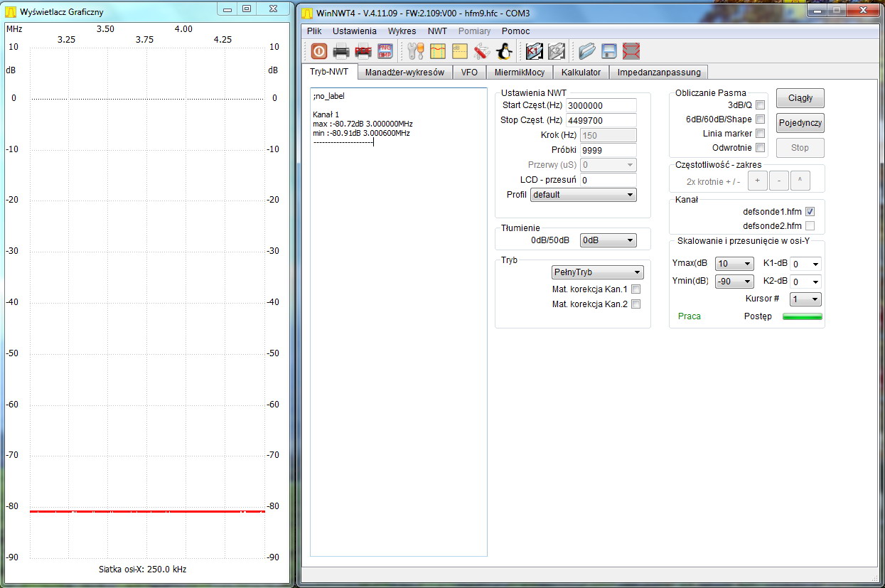The width and height of the screenshot is (885, 588).
Task: Expand the PełnyTryb mode dropdown
Action: pos(597,272)
